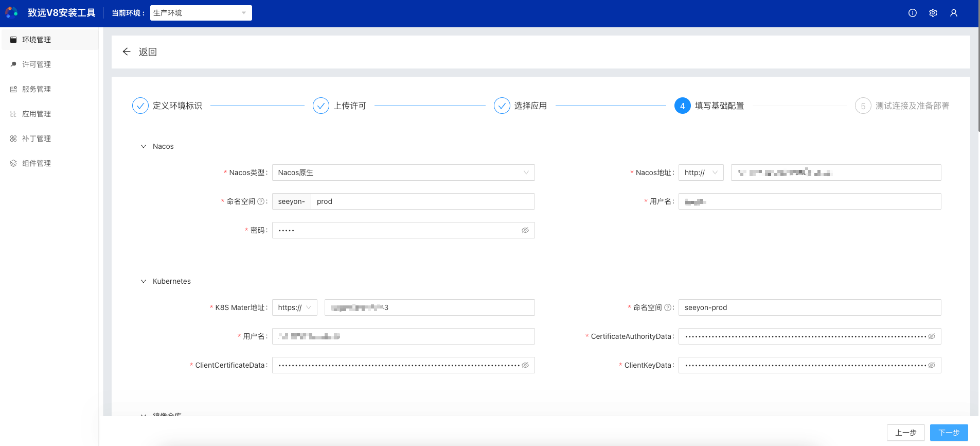
Task: Open 许可管理 in the sidebar
Action: 37,64
